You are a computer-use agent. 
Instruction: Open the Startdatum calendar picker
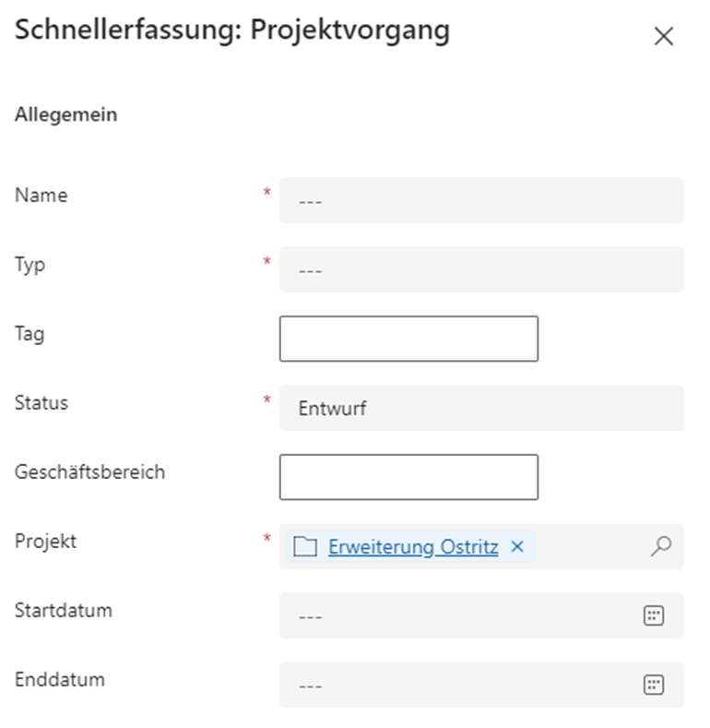click(x=653, y=615)
